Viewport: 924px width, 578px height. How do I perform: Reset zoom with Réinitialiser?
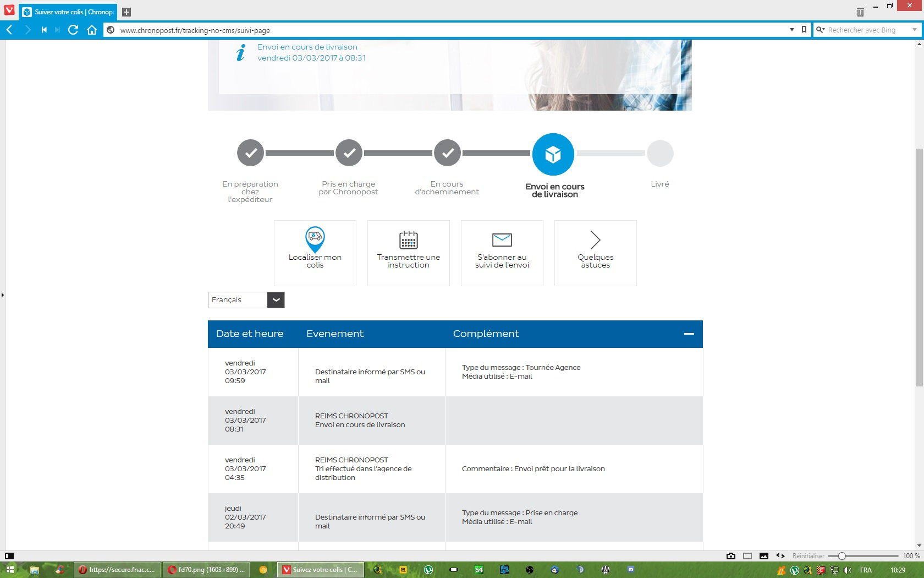coord(809,556)
